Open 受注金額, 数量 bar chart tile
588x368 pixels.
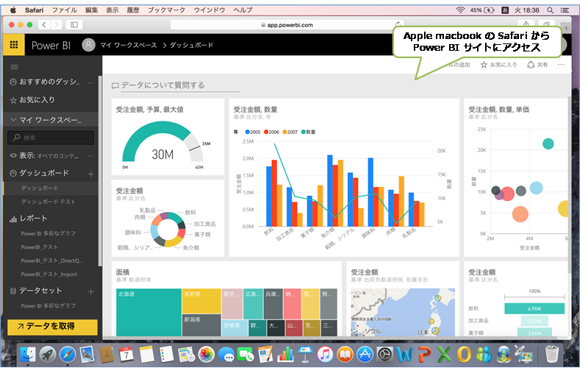click(x=344, y=177)
